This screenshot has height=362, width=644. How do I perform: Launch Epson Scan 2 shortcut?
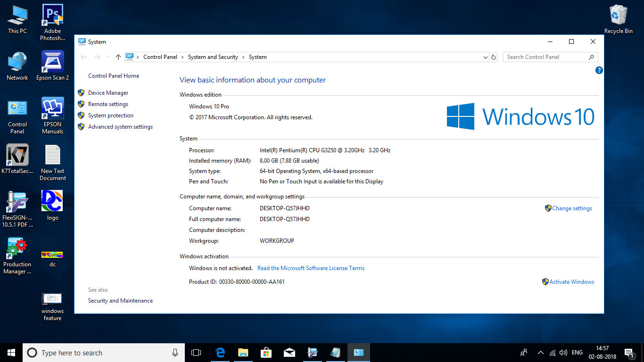53,66
